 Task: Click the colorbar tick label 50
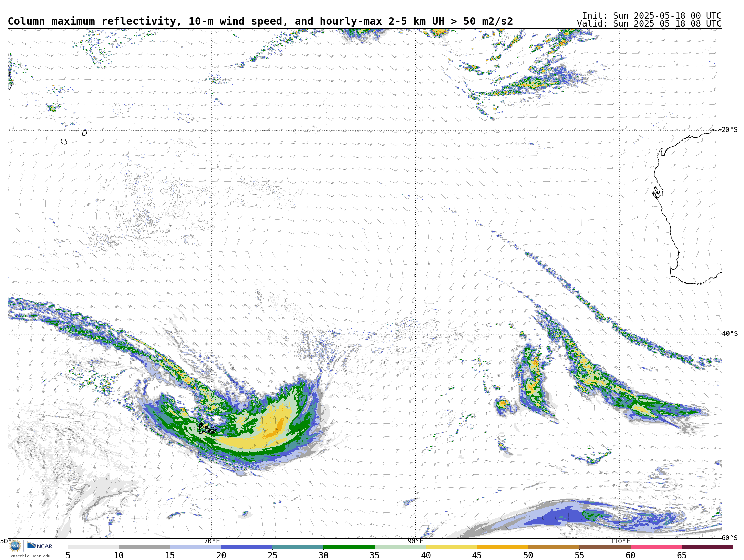[528, 555]
